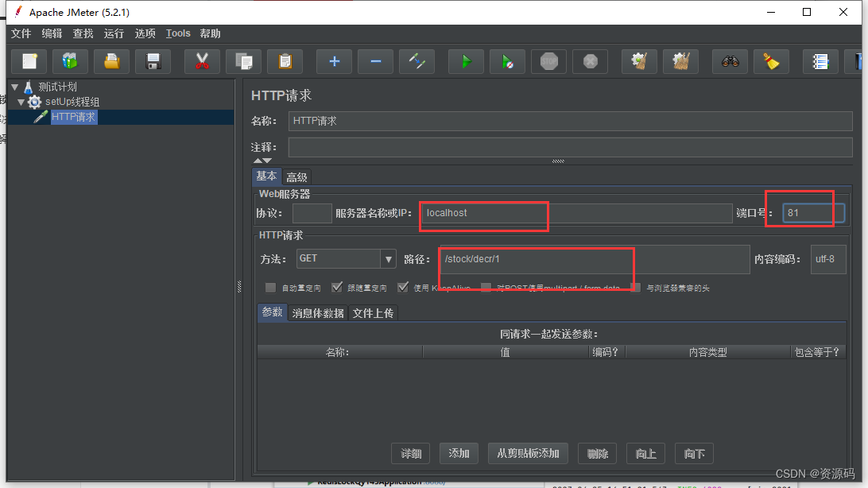Click the Stop test icon
Viewport: 868px width, 488px height.
click(x=548, y=61)
